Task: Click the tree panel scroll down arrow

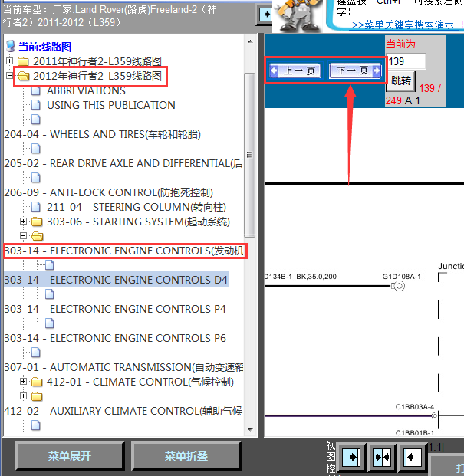Action: [x=250, y=429]
